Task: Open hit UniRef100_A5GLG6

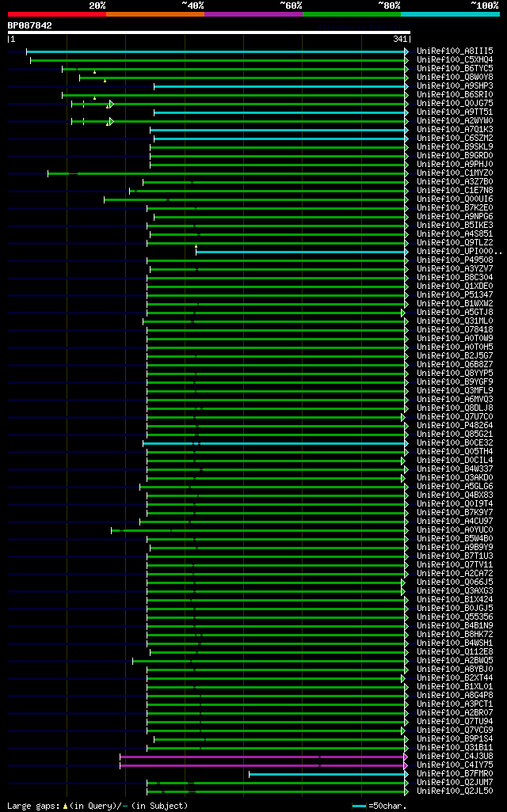Action: [455, 486]
